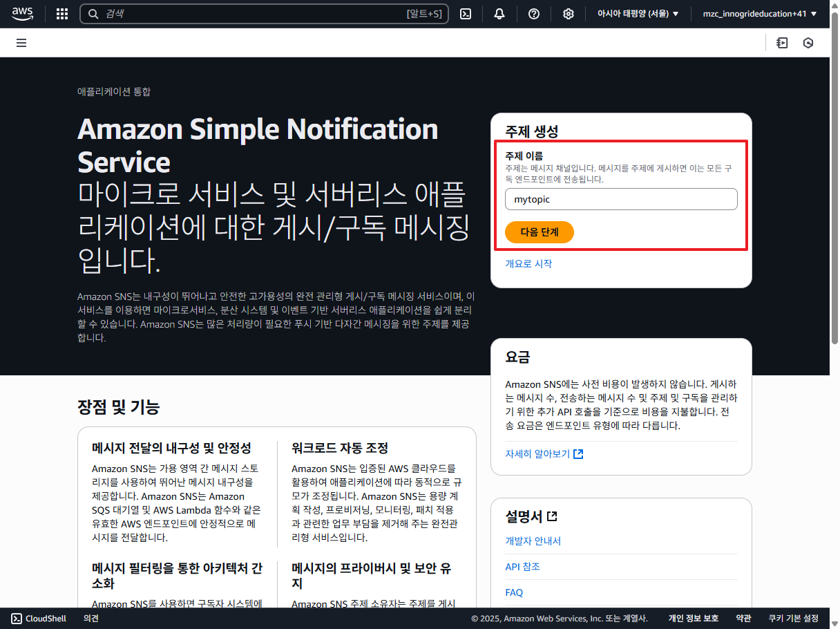
Task: Click the [알트+S] shortcut hint in search
Action: 424,14
